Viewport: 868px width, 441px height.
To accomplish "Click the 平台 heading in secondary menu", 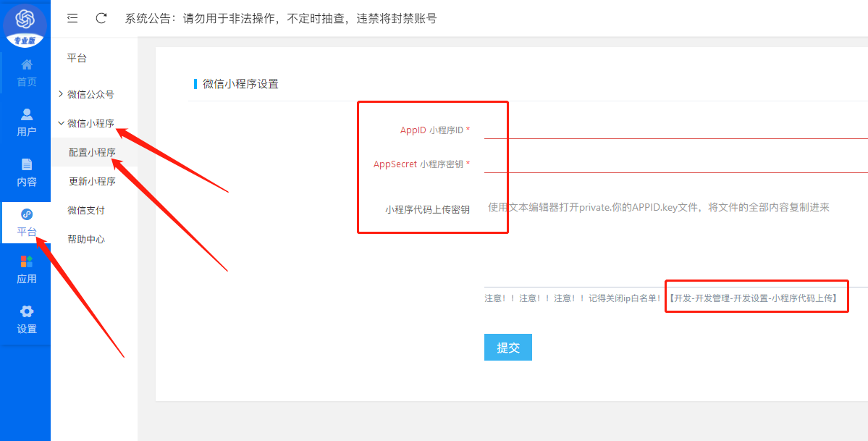I will (x=77, y=58).
